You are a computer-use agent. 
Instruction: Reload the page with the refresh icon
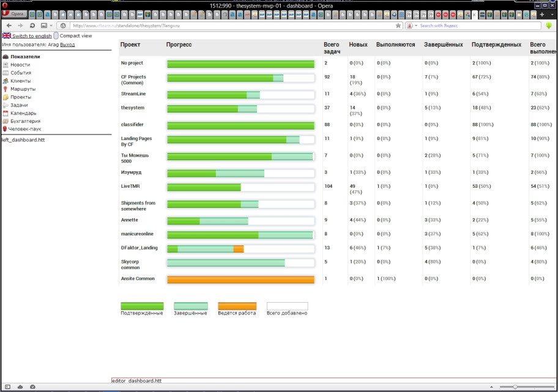click(x=31, y=26)
